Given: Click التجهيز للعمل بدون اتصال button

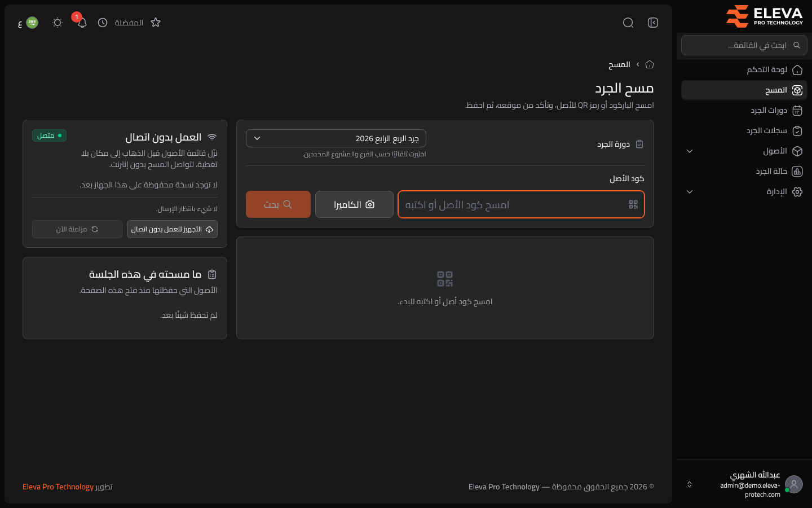Looking at the screenshot, I should (x=172, y=229).
